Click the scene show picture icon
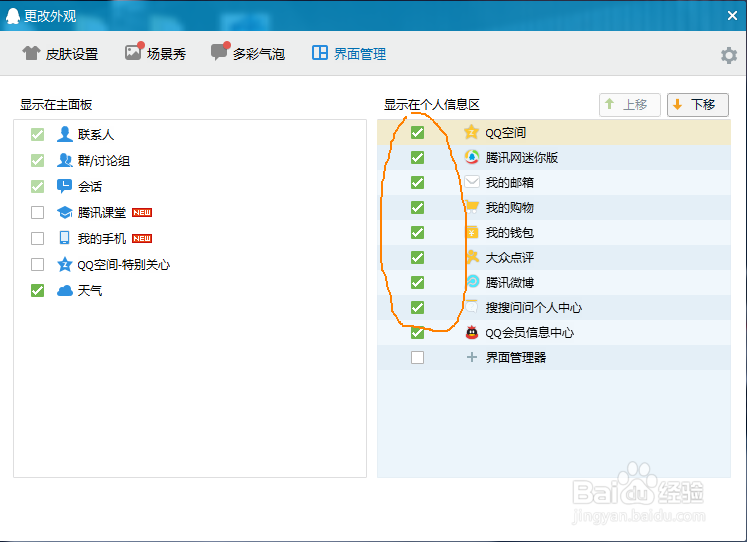The height and width of the screenshot is (542, 747). [134, 51]
